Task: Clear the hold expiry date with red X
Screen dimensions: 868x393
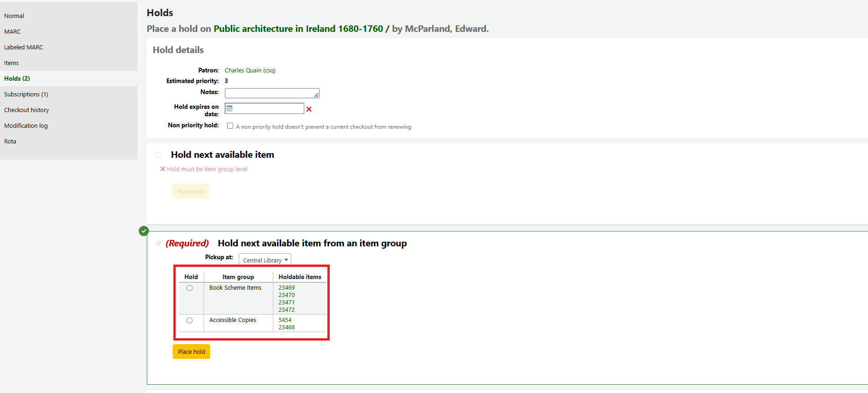Action: (x=309, y=109)
